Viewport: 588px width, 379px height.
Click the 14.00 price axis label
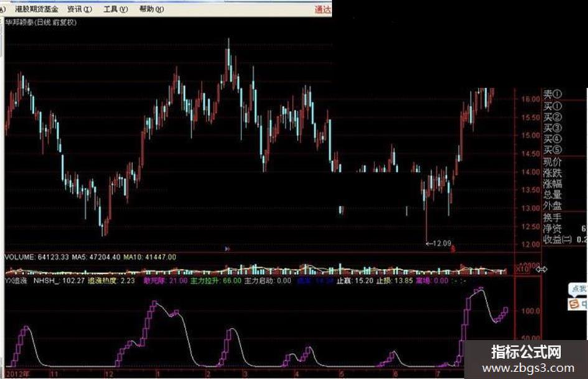(530, 172)
